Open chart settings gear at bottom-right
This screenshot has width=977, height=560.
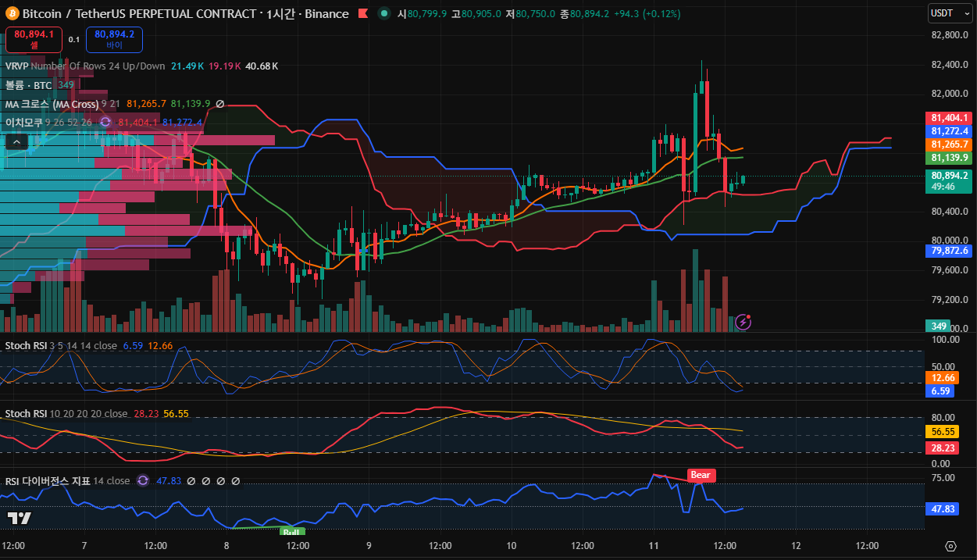(x=950, y=546)
